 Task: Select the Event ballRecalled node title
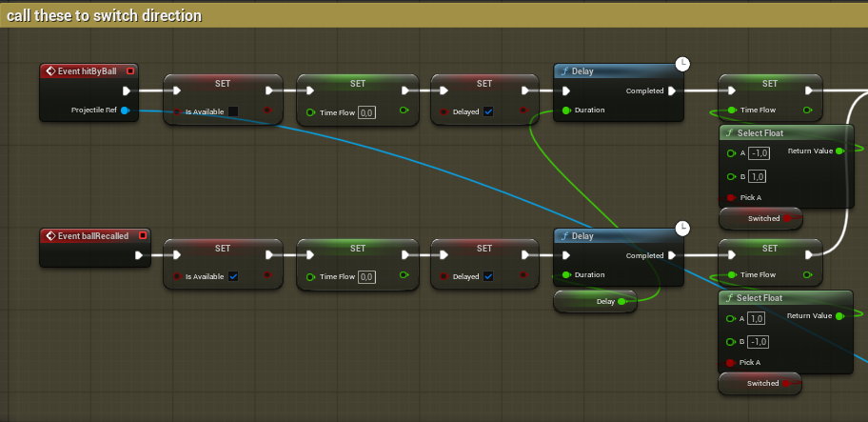(92, 235)
